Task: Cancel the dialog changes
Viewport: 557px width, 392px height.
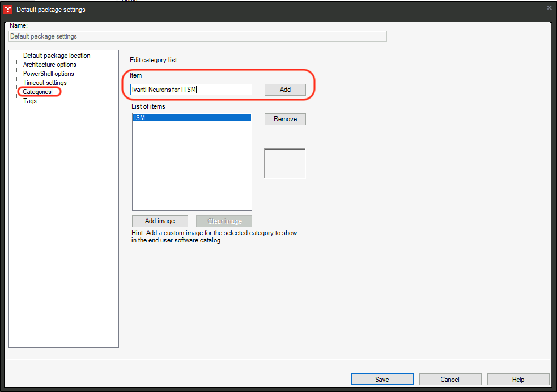Action: click(x=450, y=379)
